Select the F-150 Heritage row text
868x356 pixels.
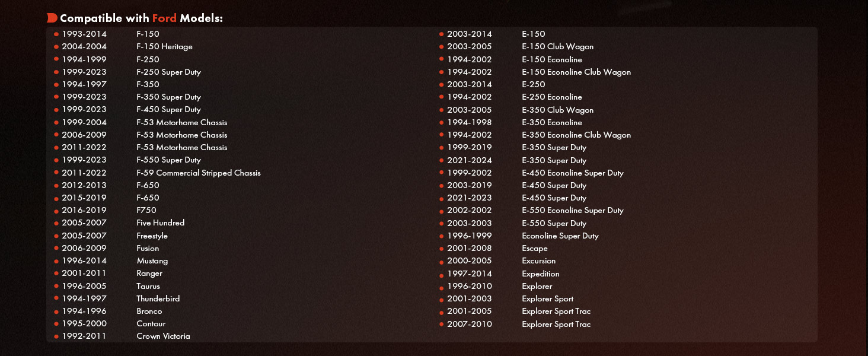[164, 46]
